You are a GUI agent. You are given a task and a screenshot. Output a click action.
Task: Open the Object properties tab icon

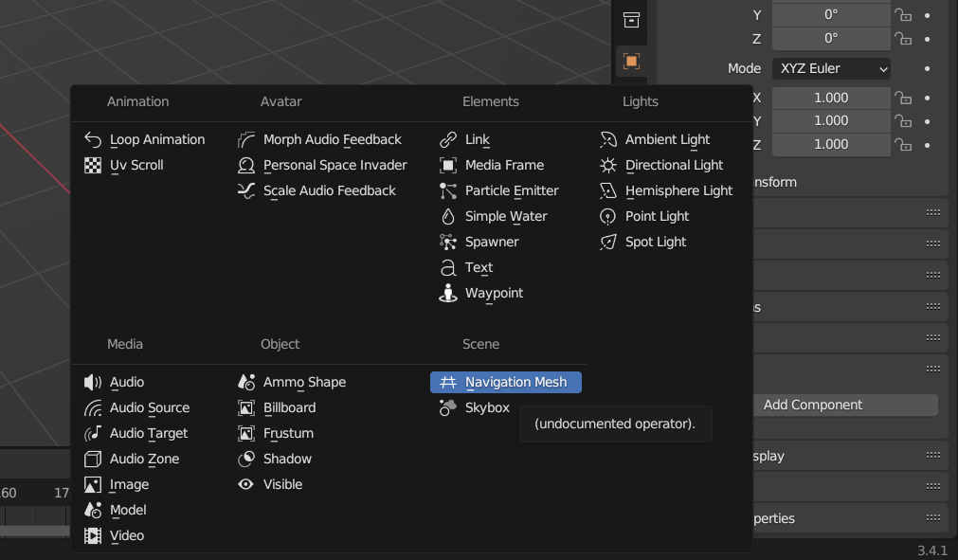coord(631,62)
